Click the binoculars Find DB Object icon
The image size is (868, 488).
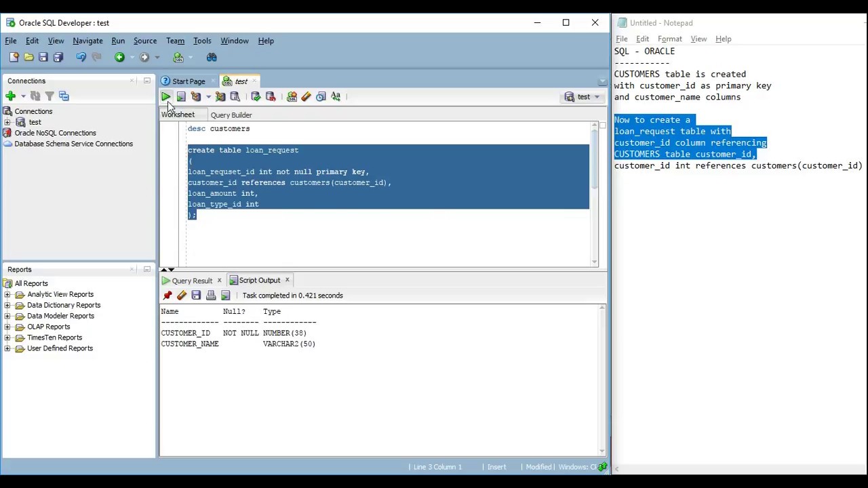(212, 58)
